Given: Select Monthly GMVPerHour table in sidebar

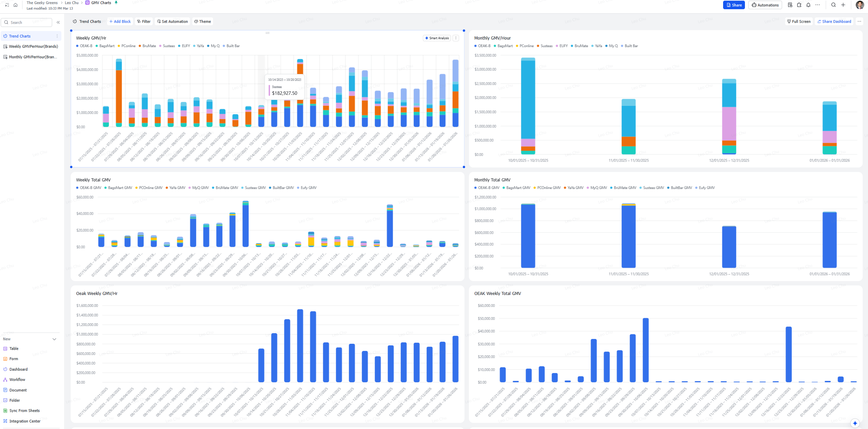Looking at the screenshot, I should [33, 57].
